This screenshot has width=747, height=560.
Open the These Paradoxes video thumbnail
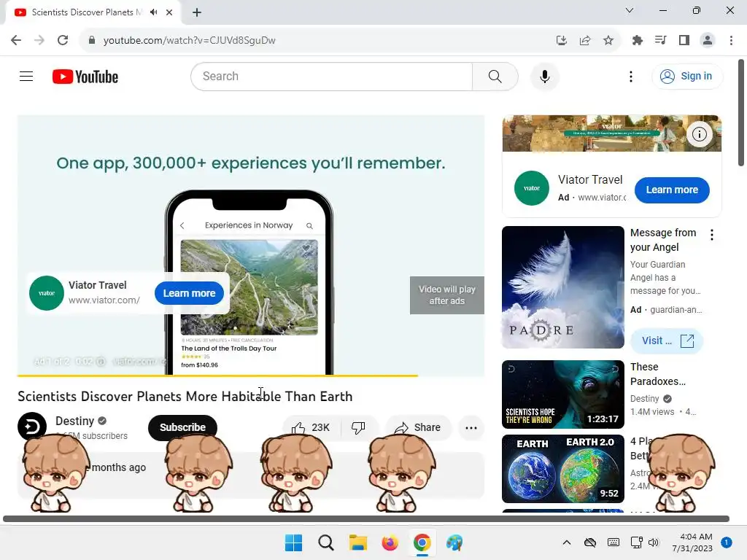[x=562, y=394]
